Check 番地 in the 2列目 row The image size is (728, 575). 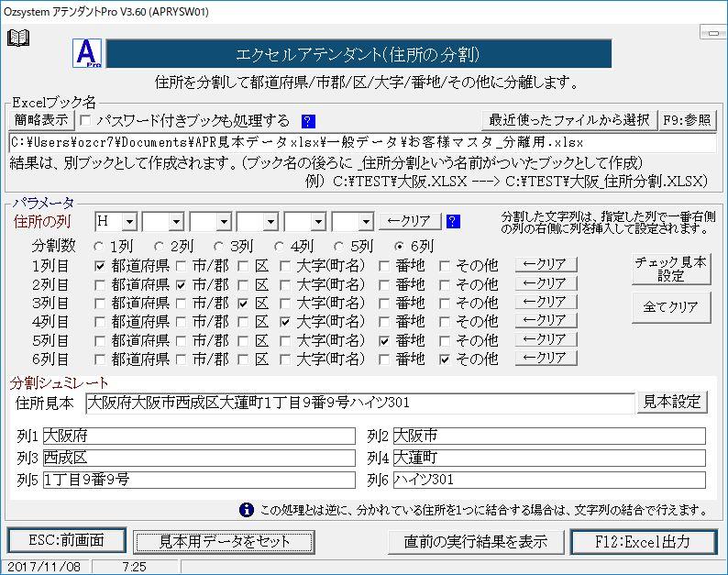click(x=384, y=284)
